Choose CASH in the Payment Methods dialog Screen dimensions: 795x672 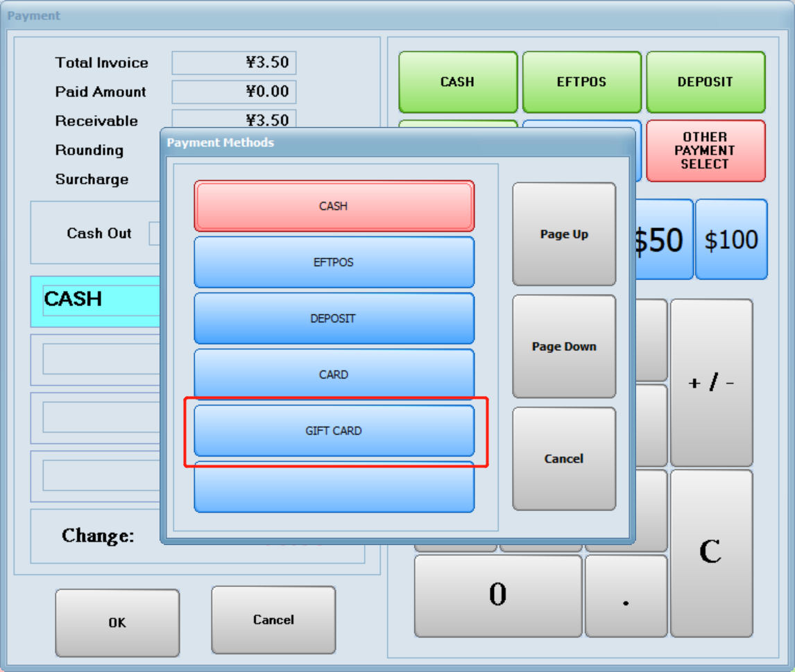(334, 205)
